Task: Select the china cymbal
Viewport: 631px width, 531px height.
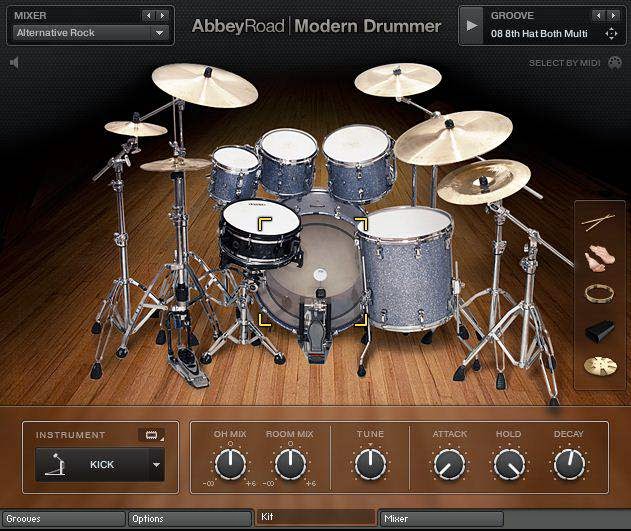Action: 483,182
